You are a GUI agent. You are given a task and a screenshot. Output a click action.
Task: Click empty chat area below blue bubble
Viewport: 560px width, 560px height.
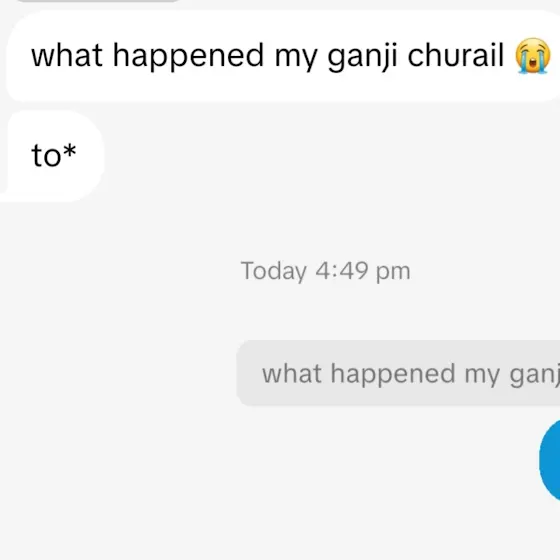[x=280, y=530]
